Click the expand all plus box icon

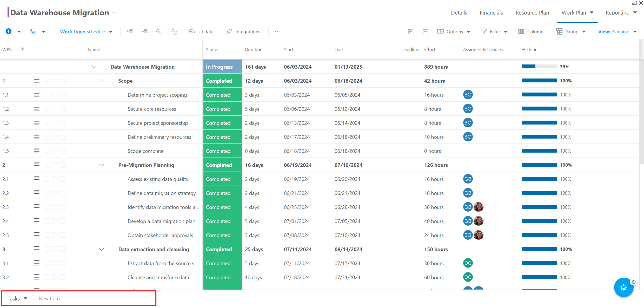411,32
